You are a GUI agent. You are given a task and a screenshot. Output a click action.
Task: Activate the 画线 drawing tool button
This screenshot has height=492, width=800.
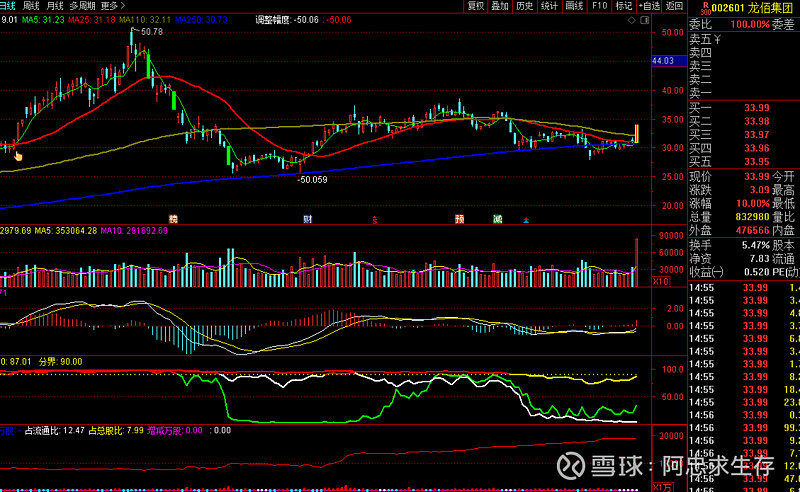574,6
